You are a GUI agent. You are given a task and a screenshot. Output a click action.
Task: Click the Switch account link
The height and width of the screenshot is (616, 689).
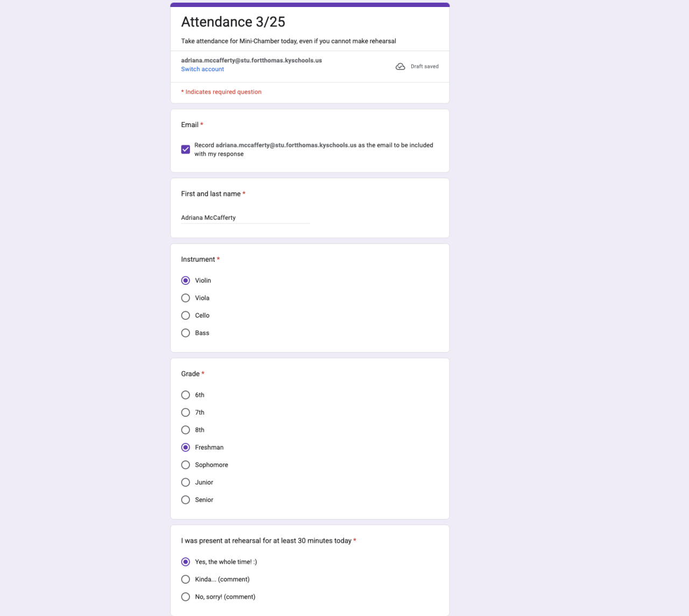pyautogui.click(x=202, y=69)
